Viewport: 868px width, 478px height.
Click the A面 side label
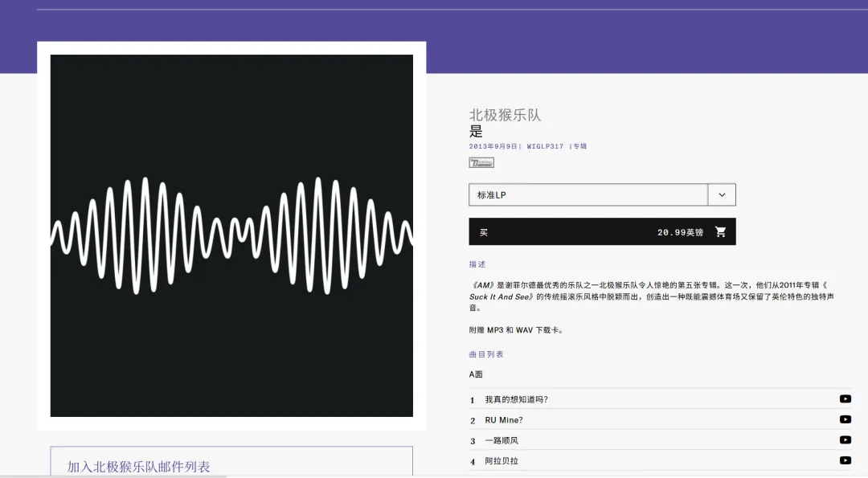point(476,374)
